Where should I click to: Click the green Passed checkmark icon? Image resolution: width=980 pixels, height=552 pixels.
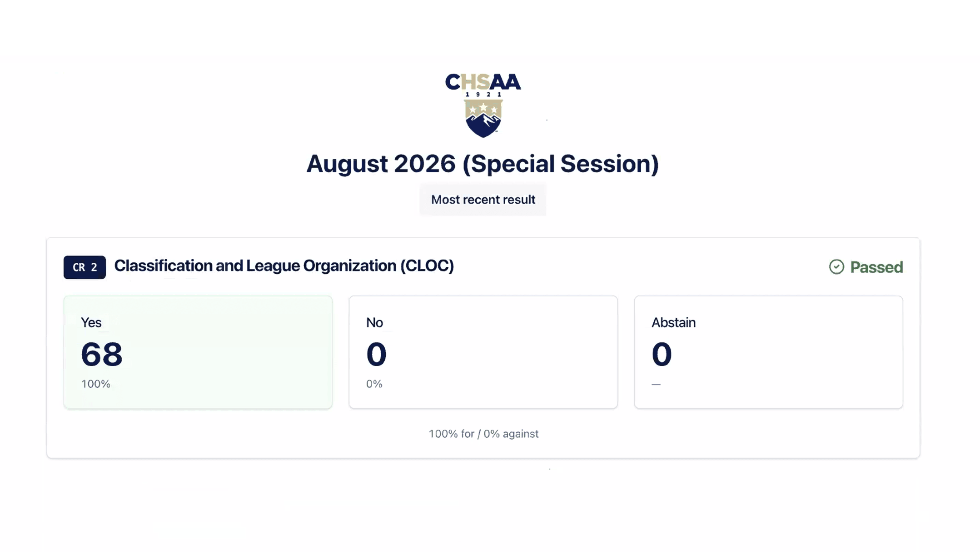pyautogui.click(x=836, y=267)
